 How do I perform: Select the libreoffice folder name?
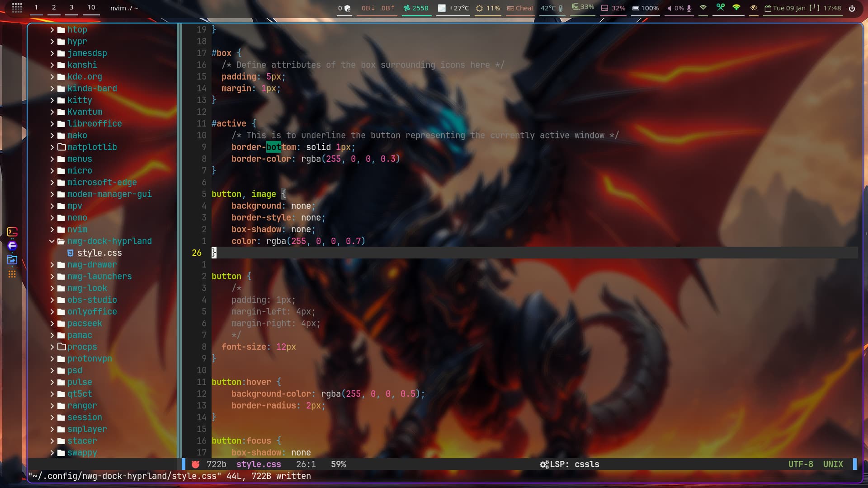[94, 124]
